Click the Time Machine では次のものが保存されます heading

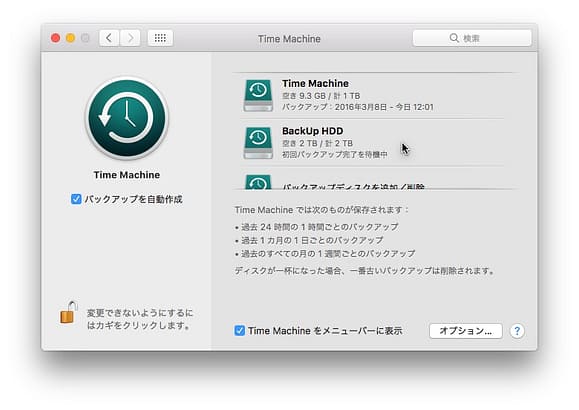322,210
